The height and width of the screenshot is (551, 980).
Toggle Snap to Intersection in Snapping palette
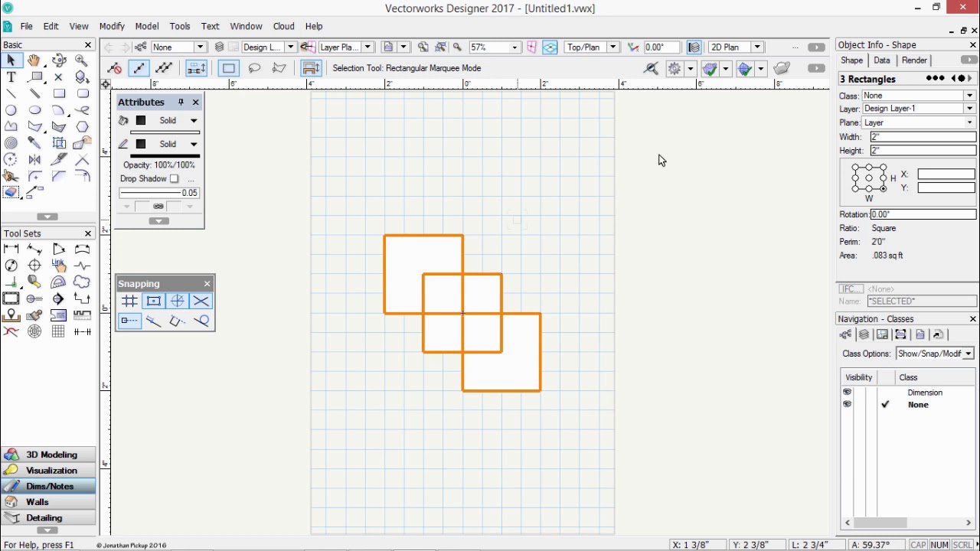(201, 301)
